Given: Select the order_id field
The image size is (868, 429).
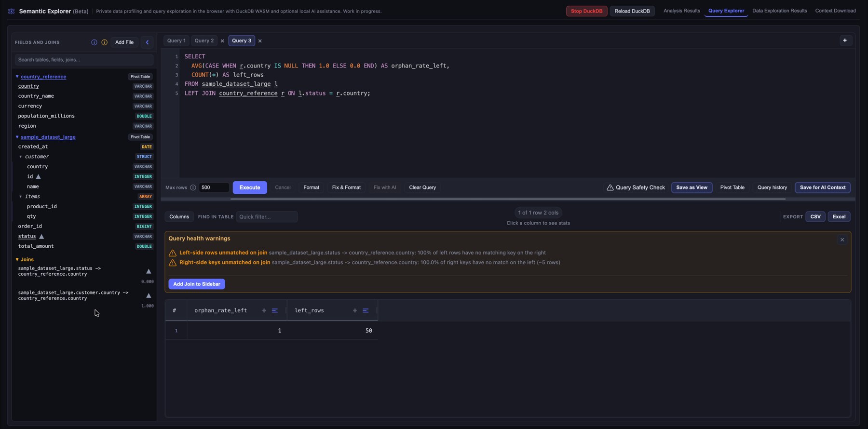Looking at the screenshot, I should pos(30,226).
